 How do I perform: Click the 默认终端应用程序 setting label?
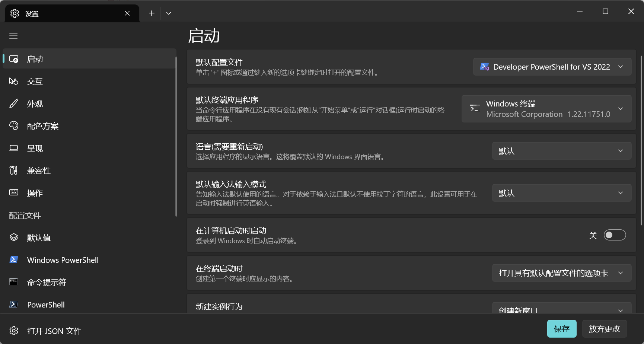pyautogui.click(x=227, y=100)
